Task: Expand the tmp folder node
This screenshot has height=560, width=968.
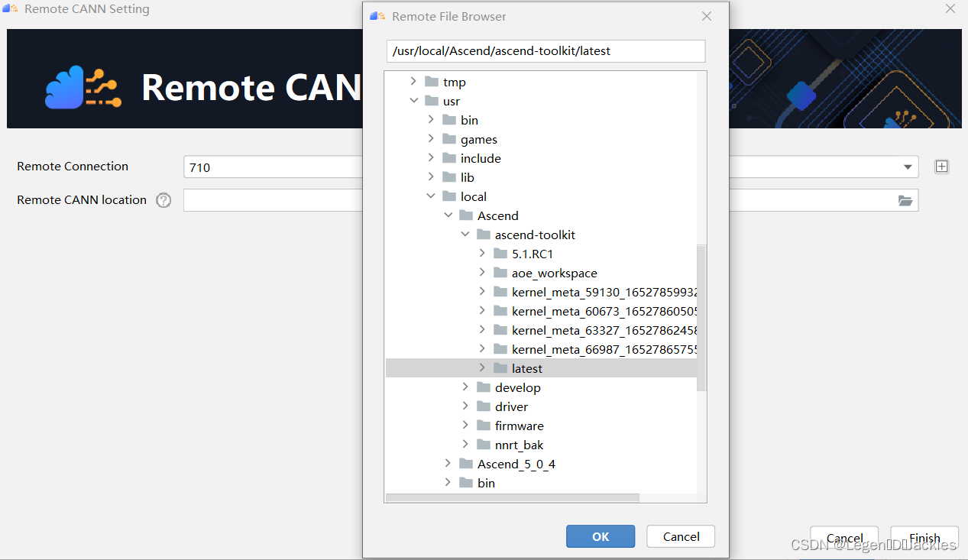Action: pyautogui.click(x=413, y=82)
